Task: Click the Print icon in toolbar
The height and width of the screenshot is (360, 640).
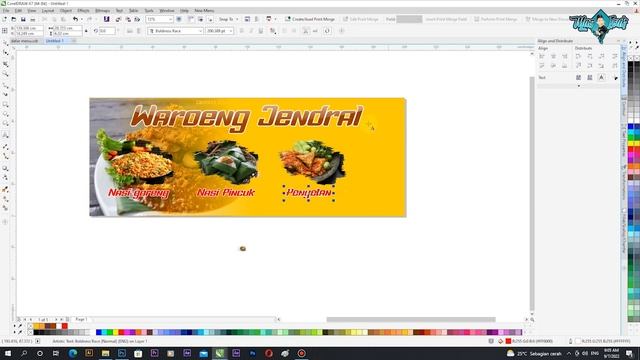Action: click(33, 19)
